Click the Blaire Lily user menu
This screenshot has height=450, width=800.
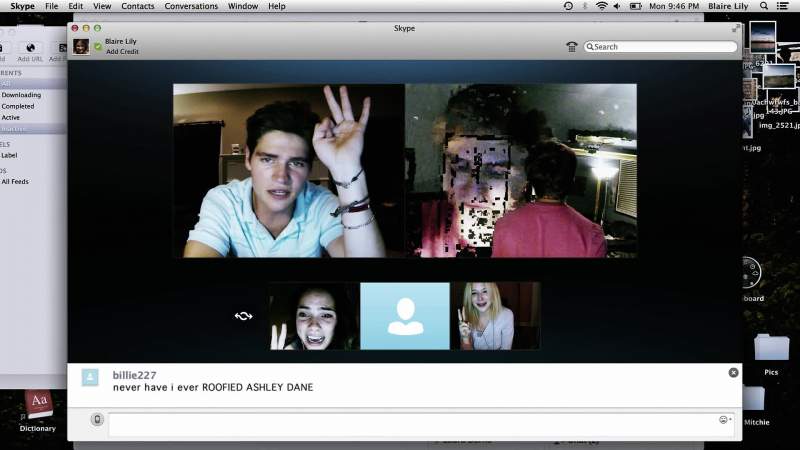[x=728, y=6]
